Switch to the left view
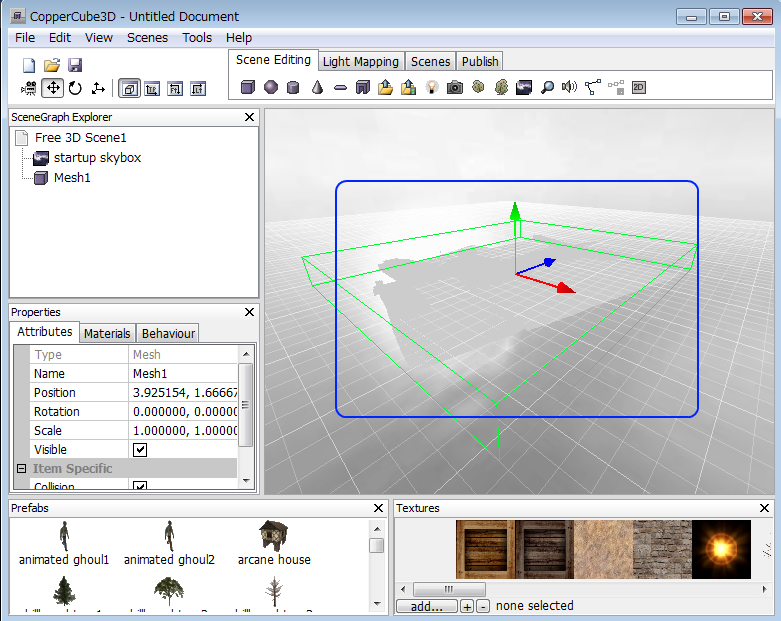The width and height of the screenshot is (781, 621). click(198, 89)
